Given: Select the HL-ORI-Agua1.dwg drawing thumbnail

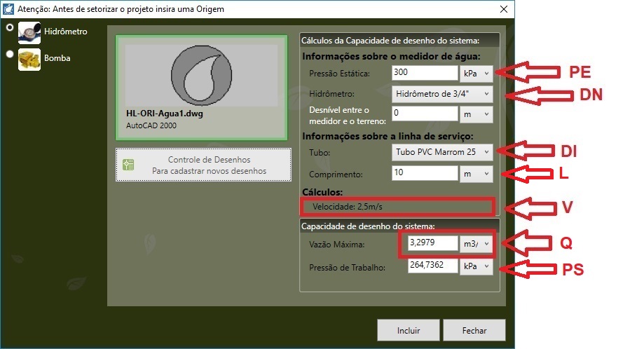Looking at the screenshot, I should point(202,88).
